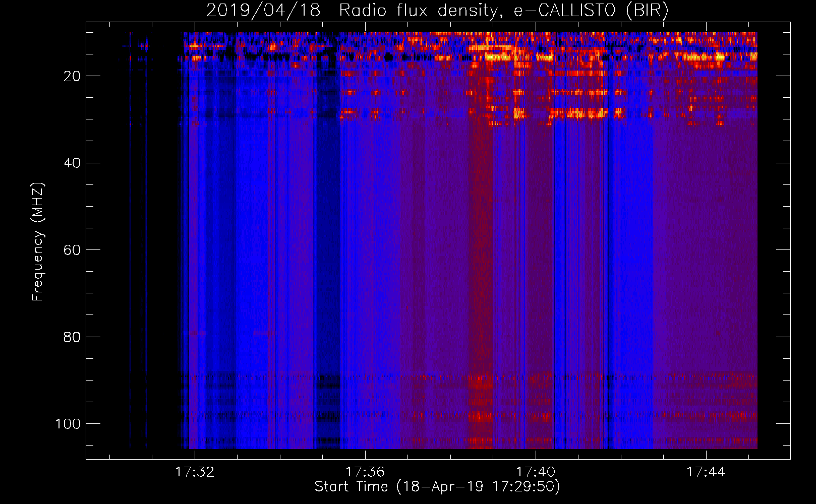Click the plot title '2019/04/18 Radio flux density, e-CALLISTO (BIR)'
The image size is (816, 504).
[x=437, y=10]
